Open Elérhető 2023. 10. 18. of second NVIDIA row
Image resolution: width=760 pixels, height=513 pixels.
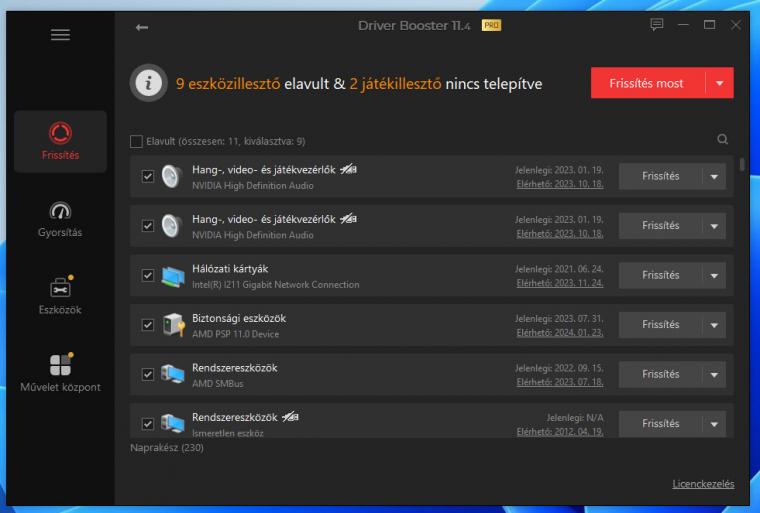pyautogui.click(x=560, y=234)
